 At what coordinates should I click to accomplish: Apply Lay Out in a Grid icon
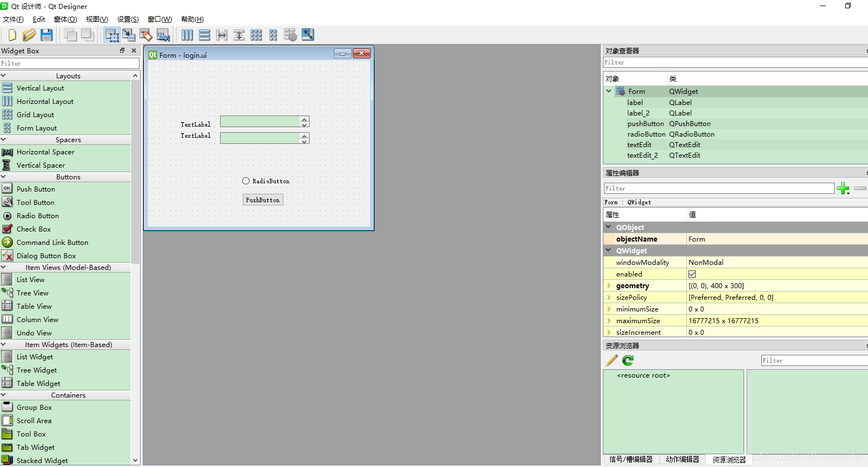[x=256, y=35]
